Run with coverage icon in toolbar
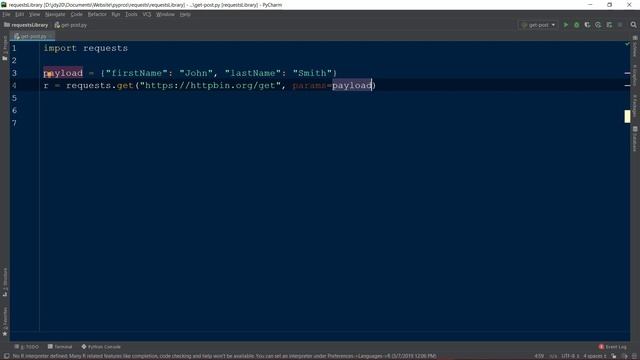This screenshot has width=640, height=360. point(587,25)
